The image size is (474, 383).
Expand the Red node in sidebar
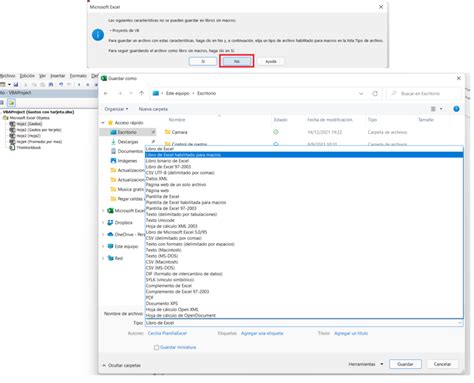click(103, 258)
